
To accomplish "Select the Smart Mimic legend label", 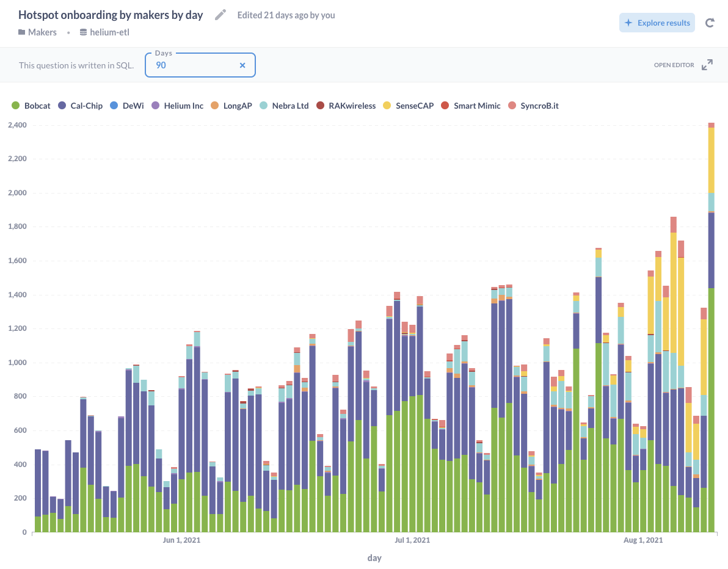I will pos(477,106).
